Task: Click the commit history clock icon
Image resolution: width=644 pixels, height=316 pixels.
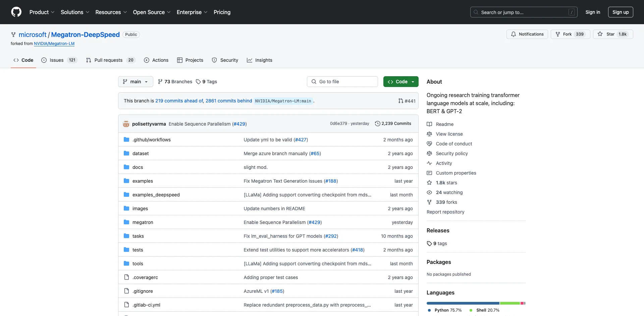Action: pos(377,124)
